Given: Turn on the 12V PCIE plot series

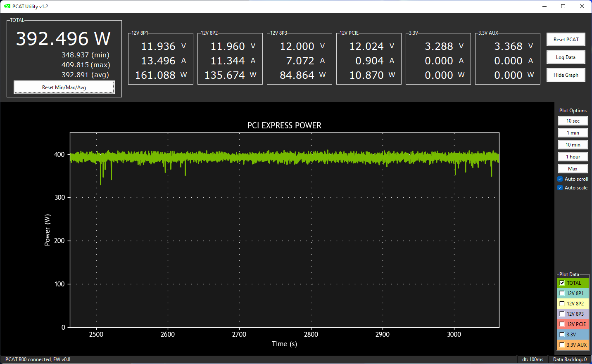Looking at the screenshot, I should [x=562, y=324].
